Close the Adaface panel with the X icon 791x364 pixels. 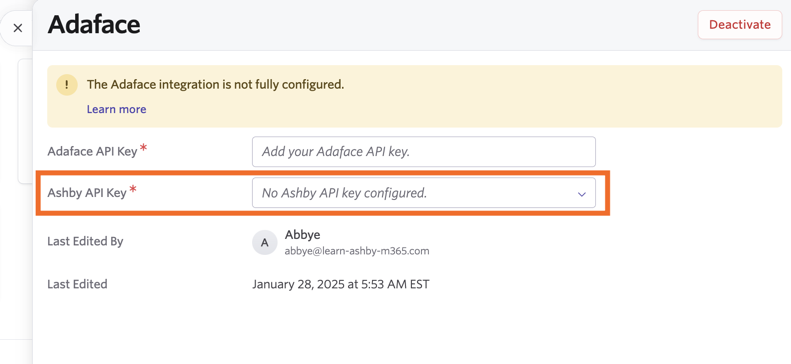click(18, 28)
